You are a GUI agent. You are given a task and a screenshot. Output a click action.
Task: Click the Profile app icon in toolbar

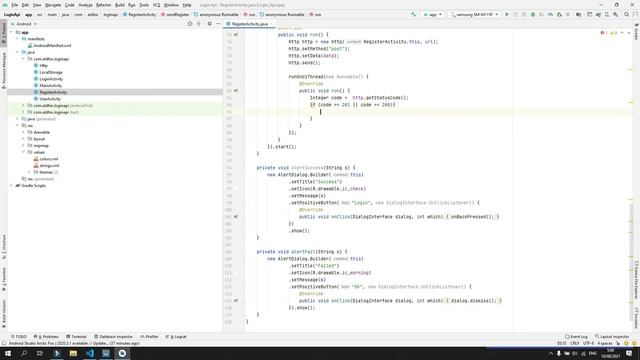pyautogui.click(x=551, y=14)
